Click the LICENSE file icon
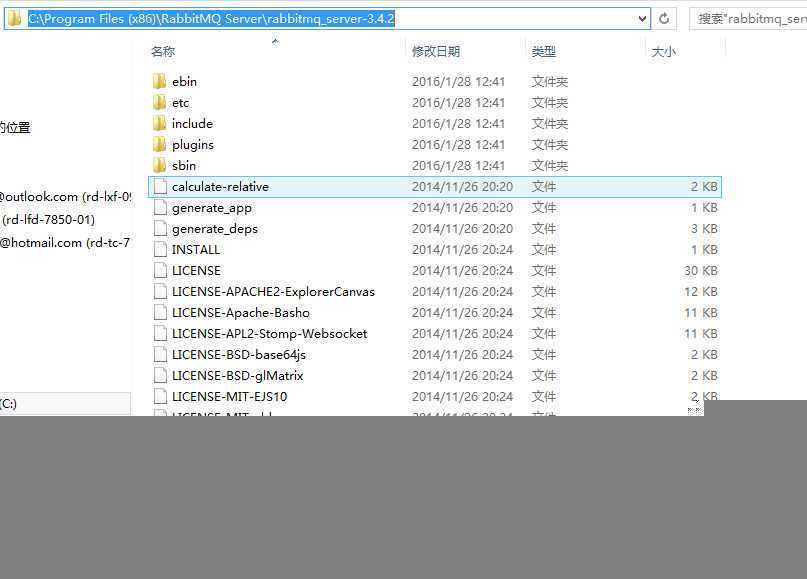 [161, 271]
